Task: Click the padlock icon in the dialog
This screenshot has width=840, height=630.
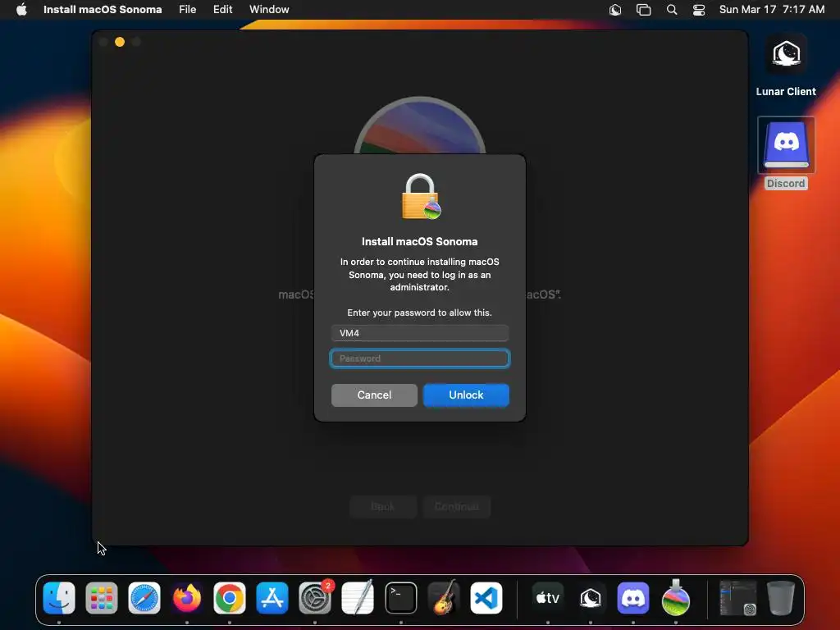Action: [x=421, y=197]
